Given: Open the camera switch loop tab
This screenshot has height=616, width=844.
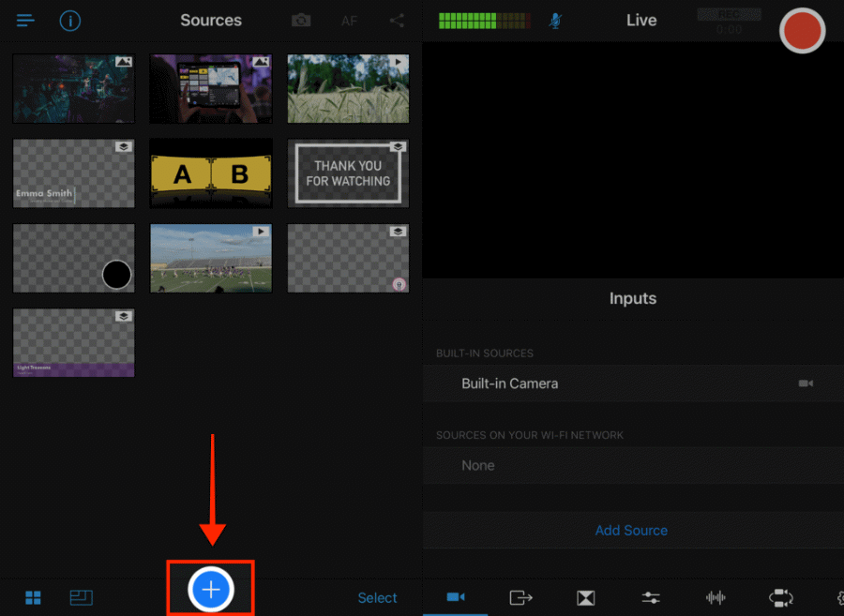Looking at the screenshot, I should [x=781, y=597].
